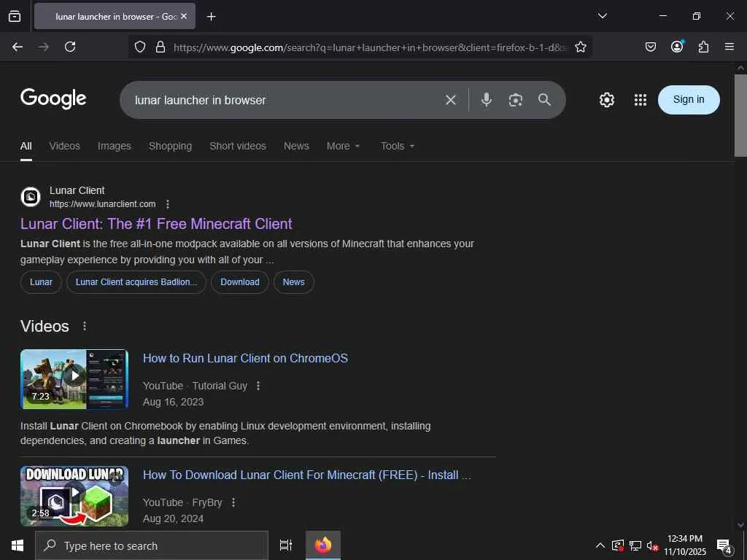Submit search with magnifier icon
The width and height of the screenshot is (747, 560).
[x=544, y=99]
